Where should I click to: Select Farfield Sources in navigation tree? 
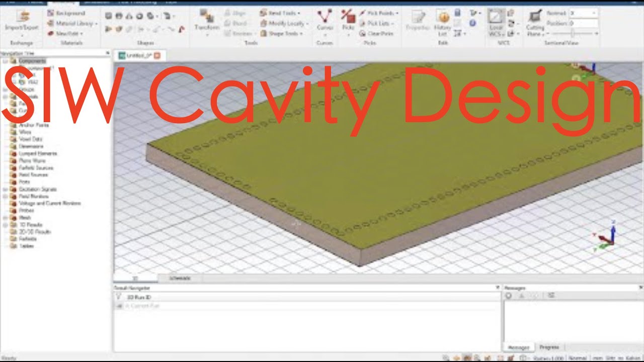coord(36,167)
